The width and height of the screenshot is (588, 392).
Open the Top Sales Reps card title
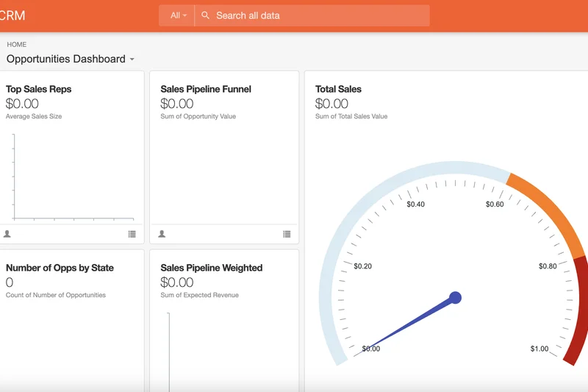coord(39,89)
